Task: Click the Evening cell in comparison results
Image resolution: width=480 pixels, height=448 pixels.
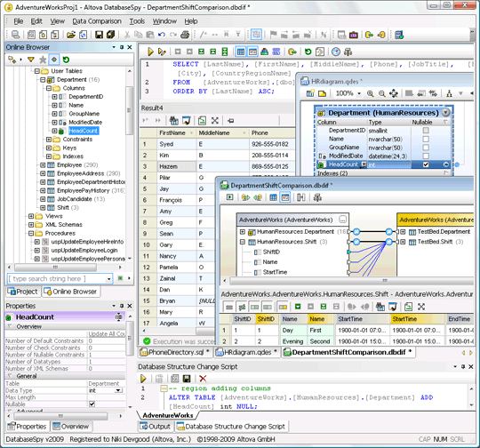Action: [x=293, y=341]
